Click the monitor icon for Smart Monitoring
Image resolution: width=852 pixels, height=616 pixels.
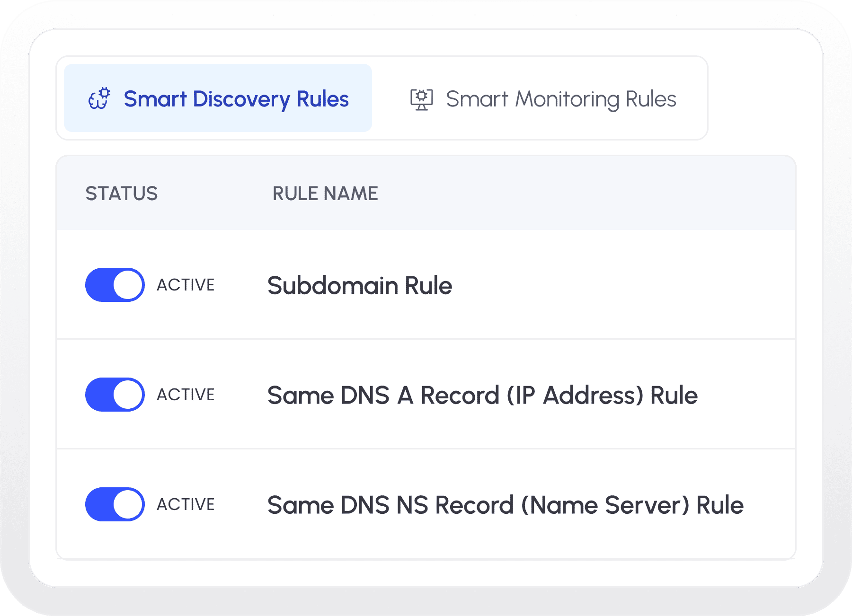pyautogui.click(x=421, y=99)
